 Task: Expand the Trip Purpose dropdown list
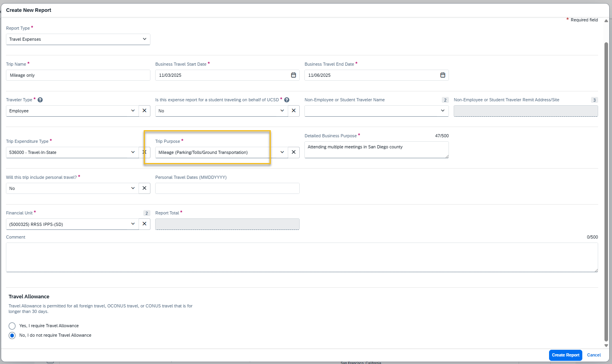tap(282, 152)
